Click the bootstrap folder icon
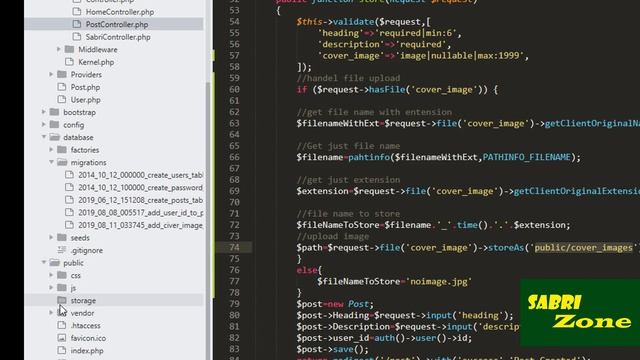The image size is (640, 360). pyautogui.click(x=55, y=112)
